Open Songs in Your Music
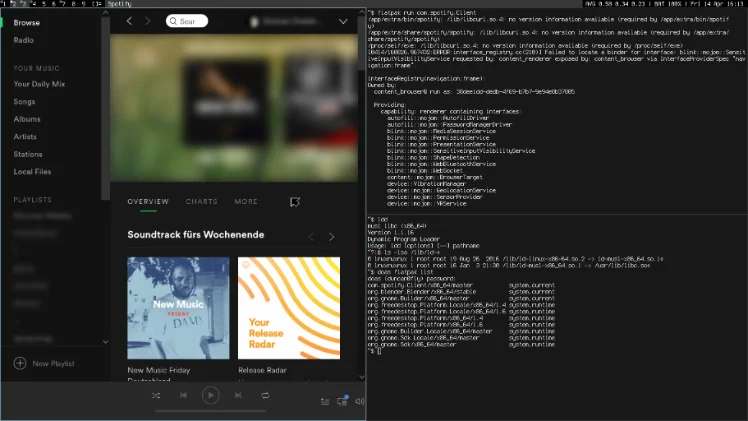The image size is (748, 421). (24, 102)
